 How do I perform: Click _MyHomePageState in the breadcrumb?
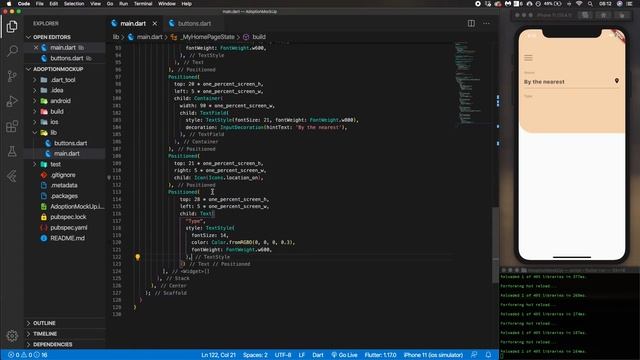(208, 37)
